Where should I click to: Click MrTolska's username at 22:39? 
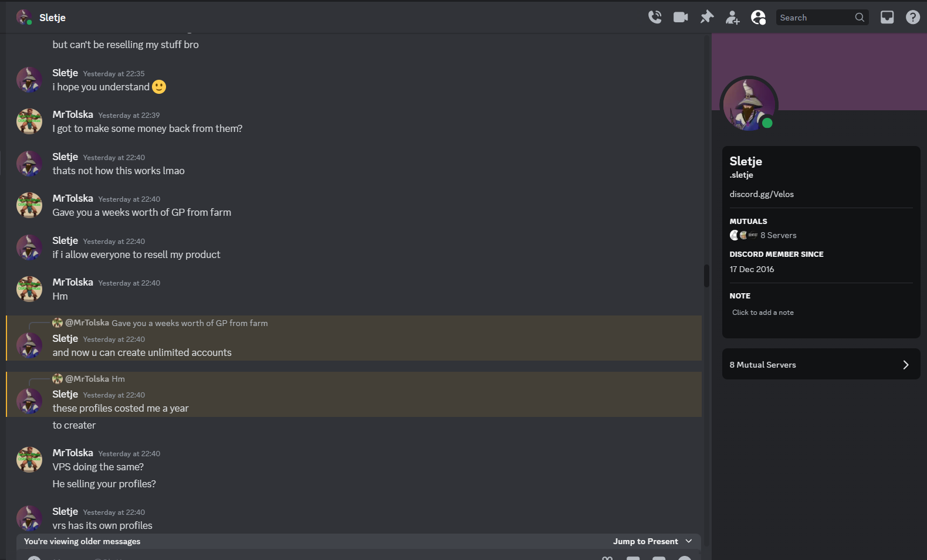tap(73, 114)
